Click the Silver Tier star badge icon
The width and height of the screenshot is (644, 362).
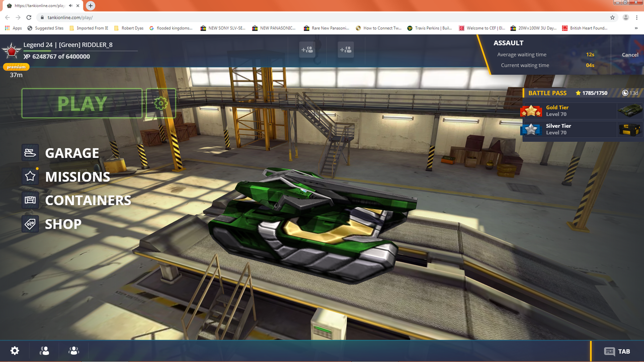tap(532, 129)
